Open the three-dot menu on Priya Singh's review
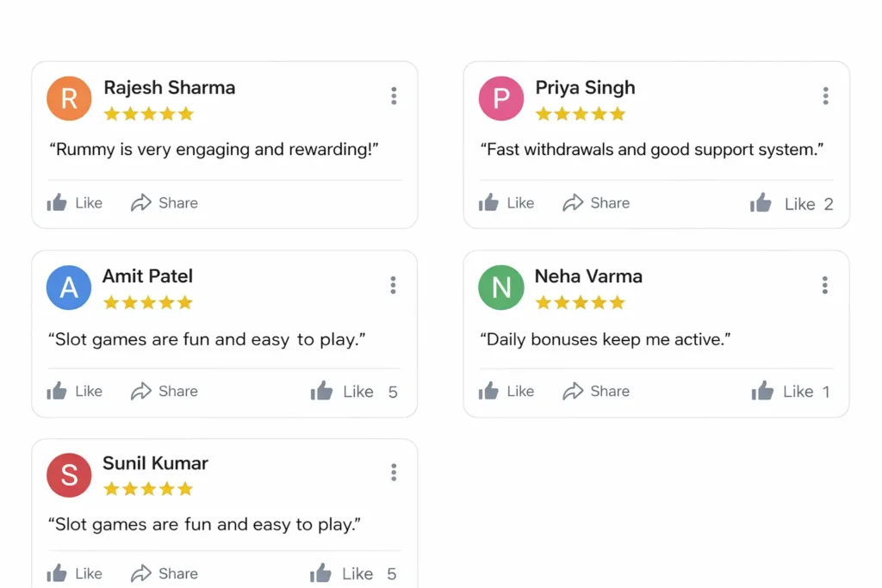Viewport: 882px width, 588px height. [825, 96]
